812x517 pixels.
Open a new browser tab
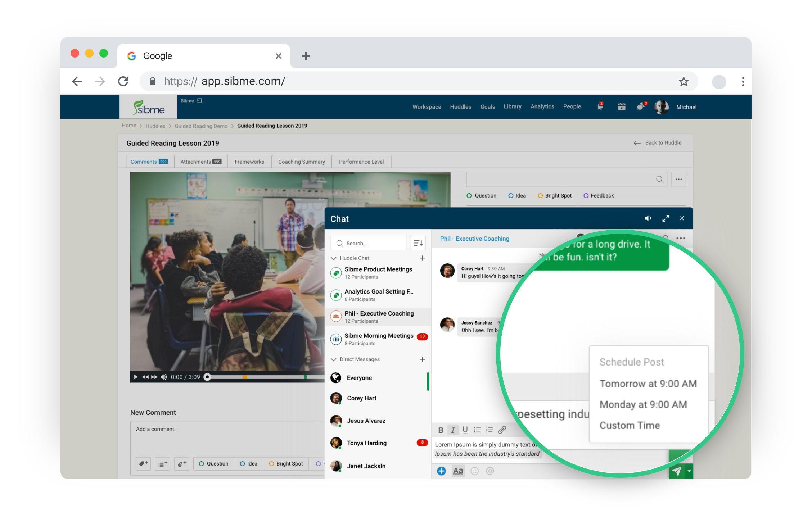(x=306, y=56)
